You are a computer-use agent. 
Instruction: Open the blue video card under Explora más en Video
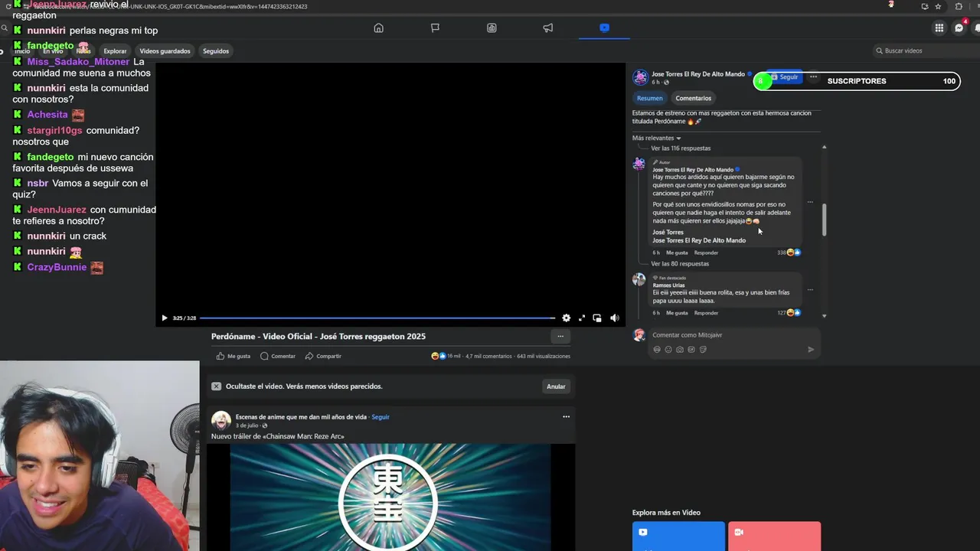tap(678, 536)
